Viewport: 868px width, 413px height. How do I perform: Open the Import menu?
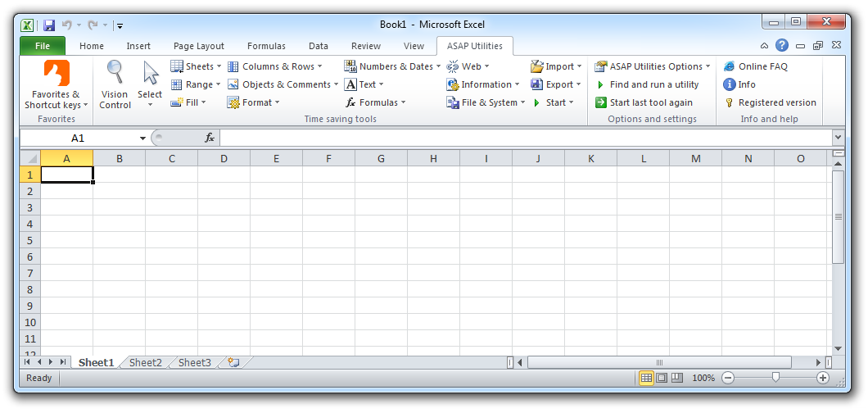point(556,66)
